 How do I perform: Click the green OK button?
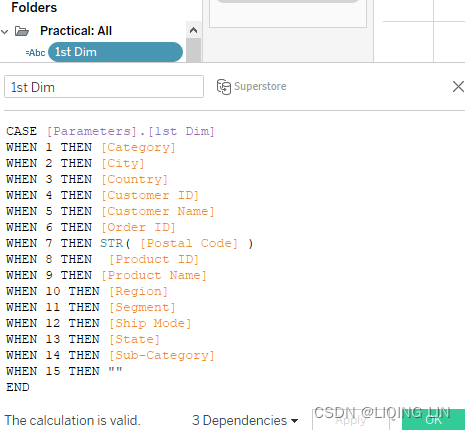[433, 420]
